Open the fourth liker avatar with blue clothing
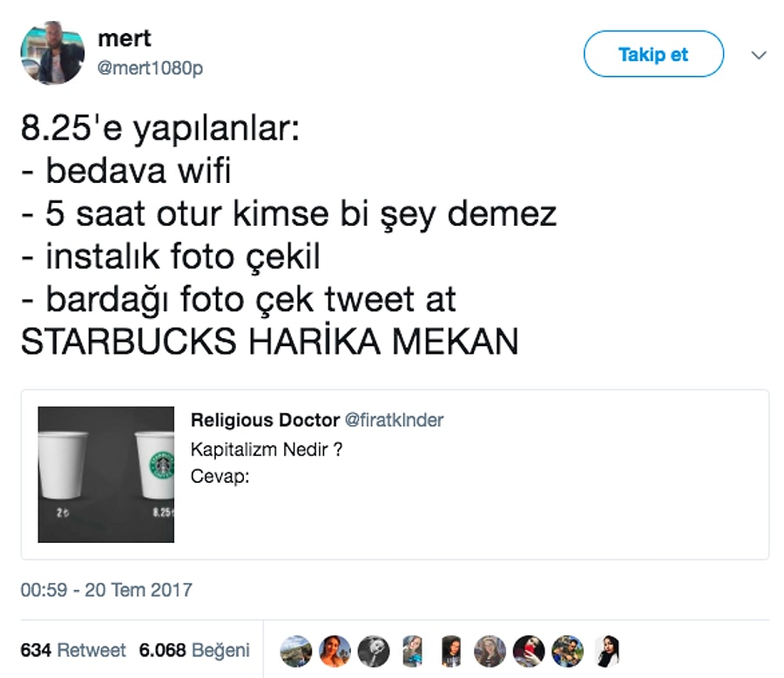 413,651
